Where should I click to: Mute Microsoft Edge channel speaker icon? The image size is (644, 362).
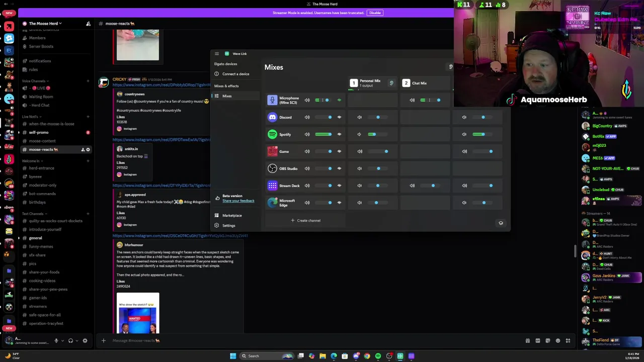[x=307, y=203]
